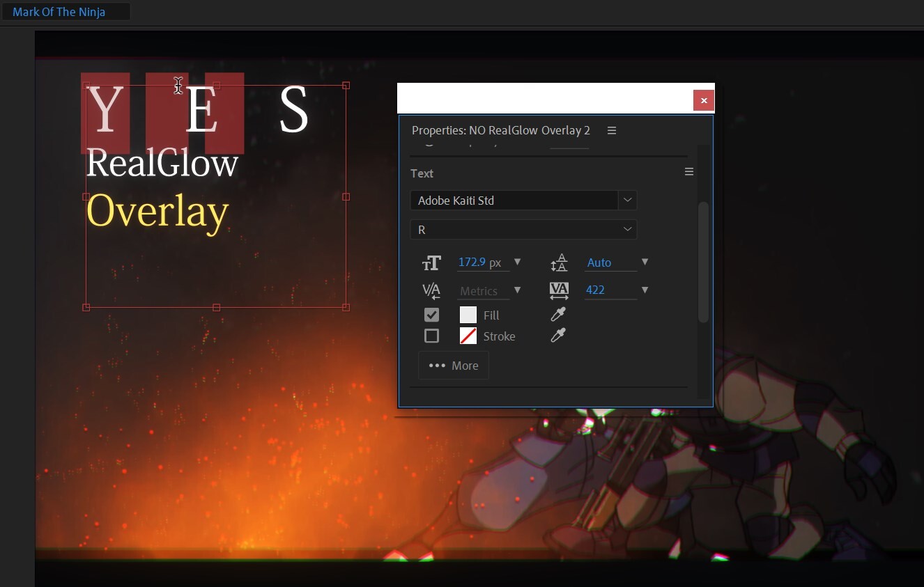Click the kerning icon beside Metrics

tap(431, 290)
